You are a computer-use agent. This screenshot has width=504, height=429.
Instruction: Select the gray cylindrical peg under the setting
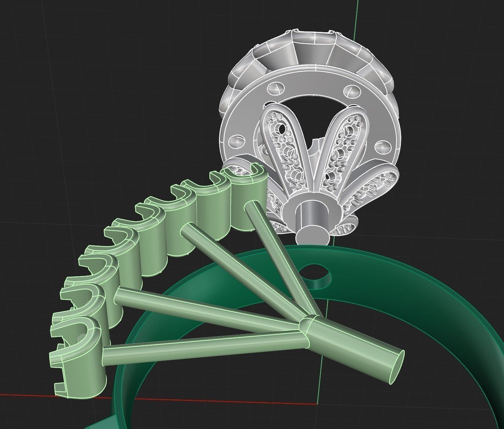tap(313, 224)
